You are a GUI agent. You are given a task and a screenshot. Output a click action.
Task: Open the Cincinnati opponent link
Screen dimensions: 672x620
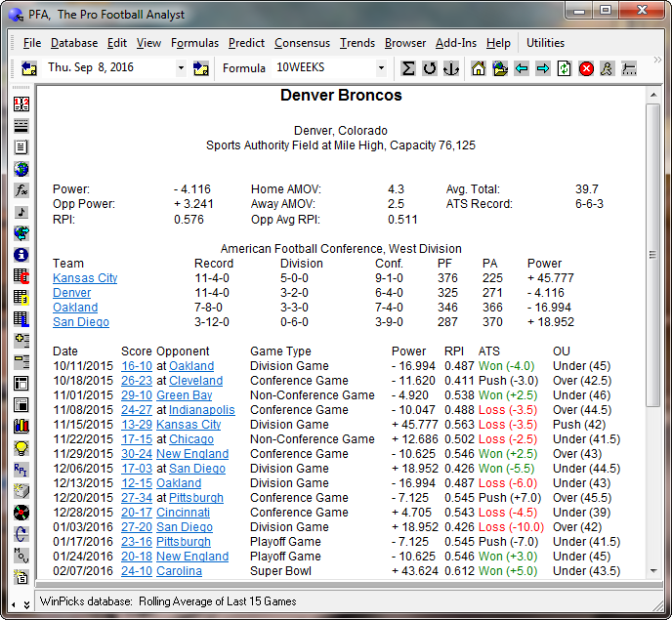click(183, 513)
